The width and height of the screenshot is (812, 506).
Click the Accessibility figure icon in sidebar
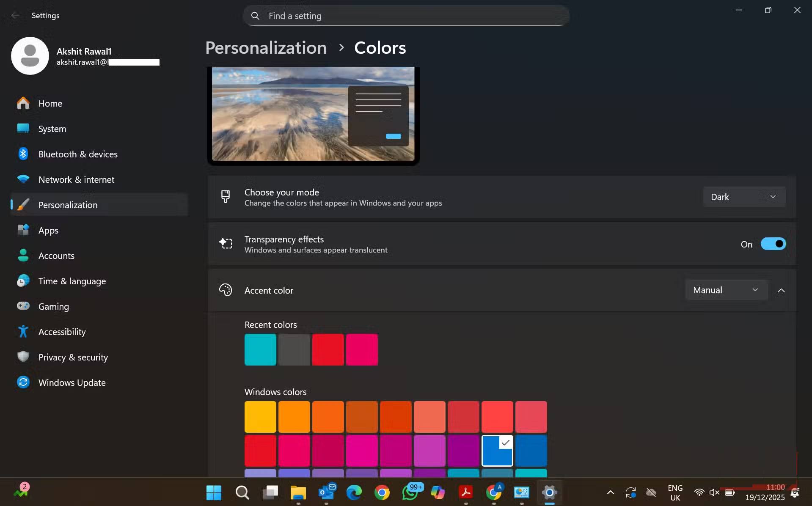tap(23, 332)
